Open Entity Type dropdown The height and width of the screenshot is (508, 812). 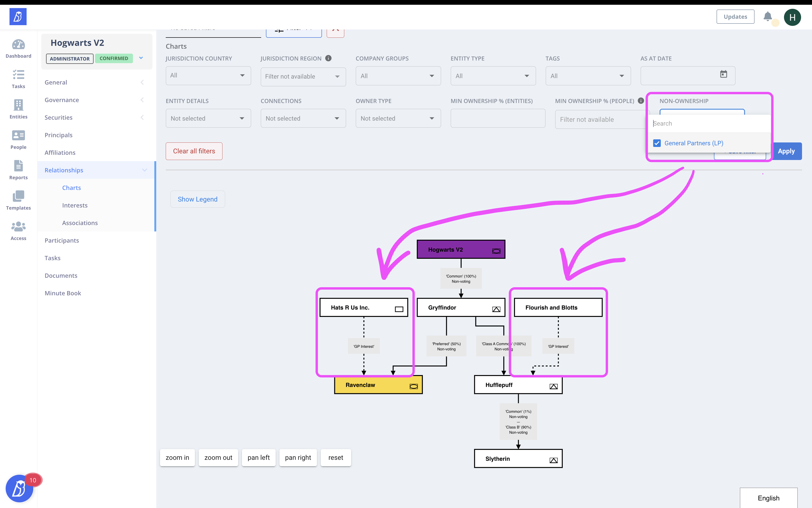tap(493, 76)
